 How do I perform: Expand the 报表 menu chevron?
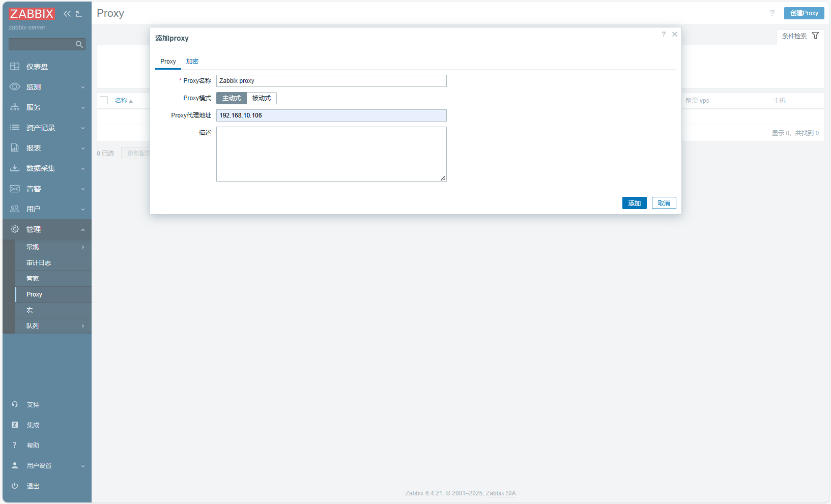click(x=83, y=149)
